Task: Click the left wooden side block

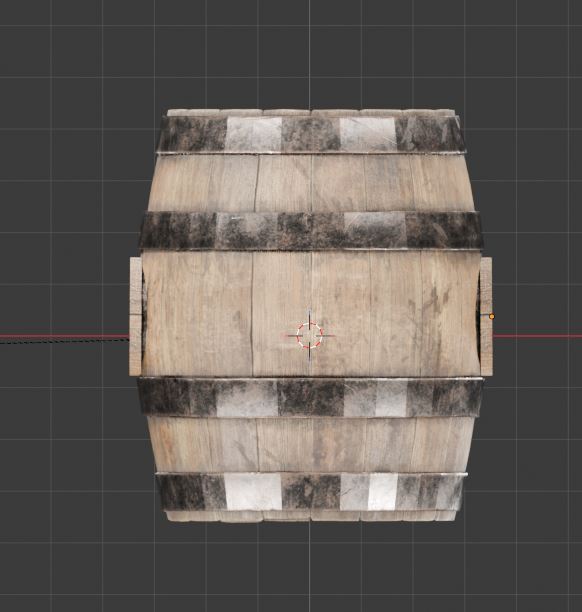Action: (x=135, y=316)
